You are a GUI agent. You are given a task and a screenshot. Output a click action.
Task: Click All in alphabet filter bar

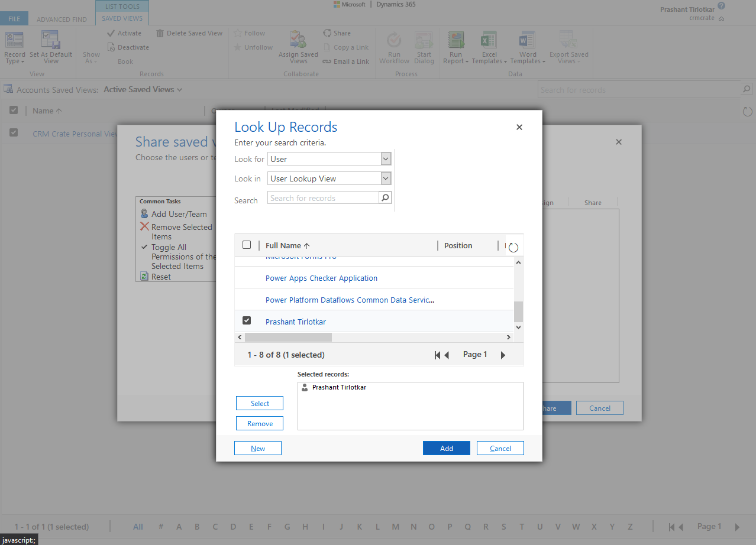coord(138,527)
